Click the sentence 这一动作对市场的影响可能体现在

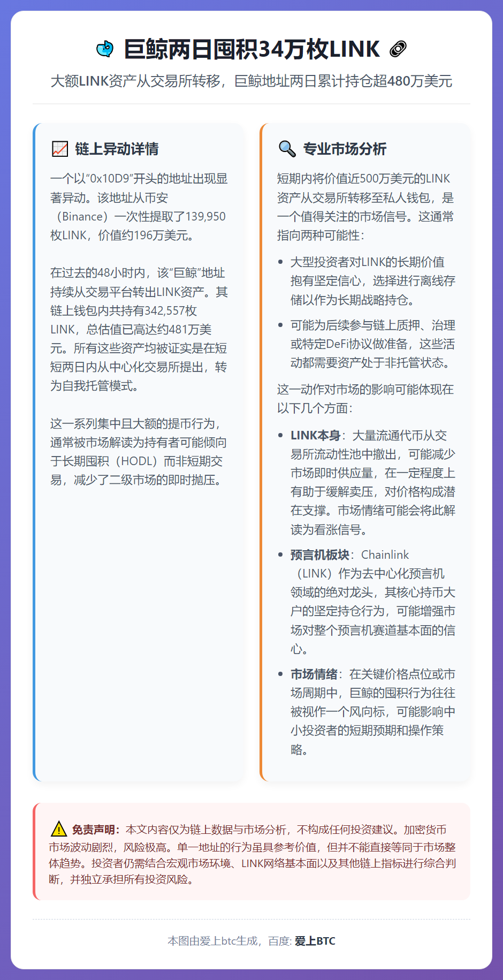365,399
